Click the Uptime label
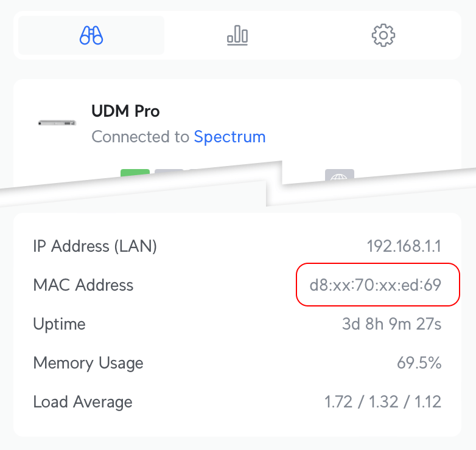The image size is (476, 450). coord(60,324)
